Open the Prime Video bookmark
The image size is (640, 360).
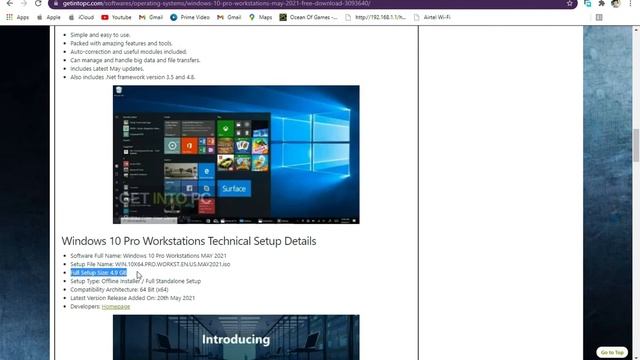pyautogui.click(x=190, y=17)
